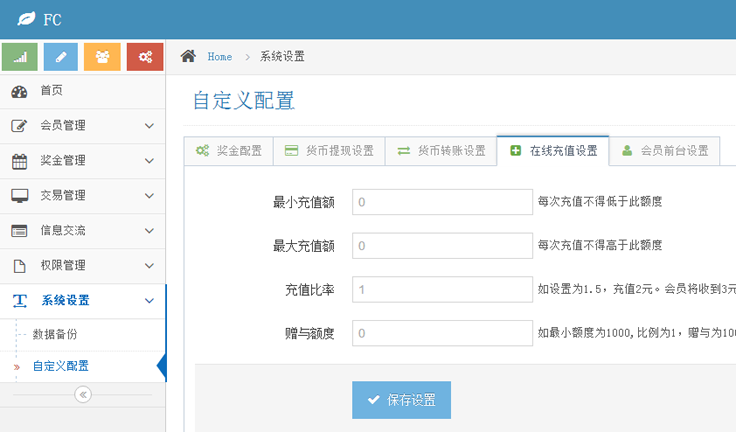Click the orange users group shortcut button
Screen dimensions: 736x432
point(102,57)
